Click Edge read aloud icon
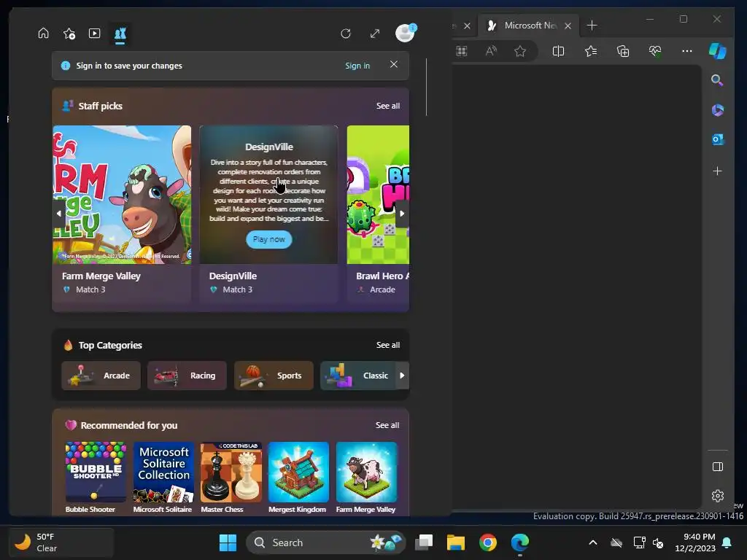This screenshot has height=560, width=747. point(491,51)
